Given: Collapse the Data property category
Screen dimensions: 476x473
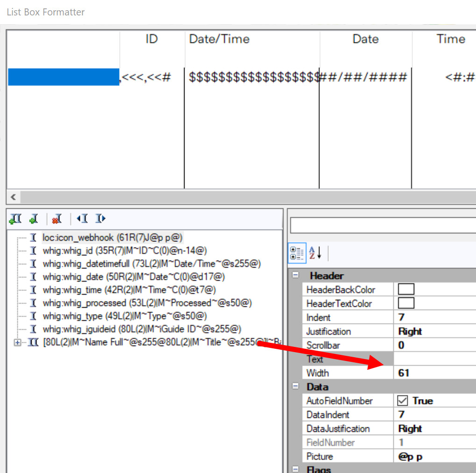Looking at the screenshot, I should [x=295, y=387].
